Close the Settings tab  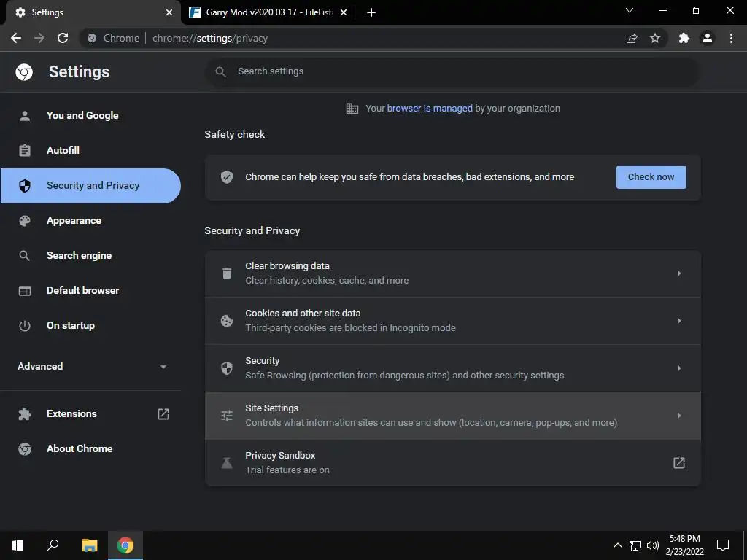click(169, 12)
